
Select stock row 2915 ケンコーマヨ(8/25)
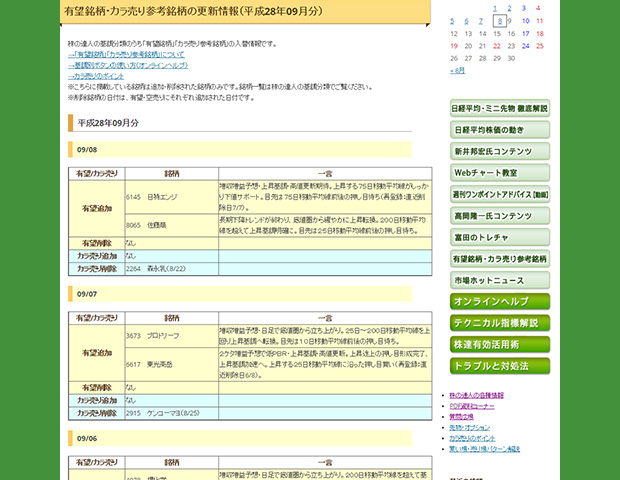[x=172, y=413]
